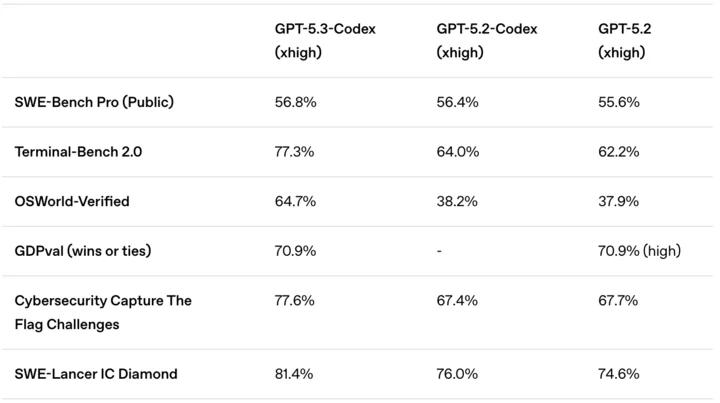The height and width of the screenshot is (403, 720).
Task: Select the 38.2% OSWorld-Verified score
Action: (457, 201)
